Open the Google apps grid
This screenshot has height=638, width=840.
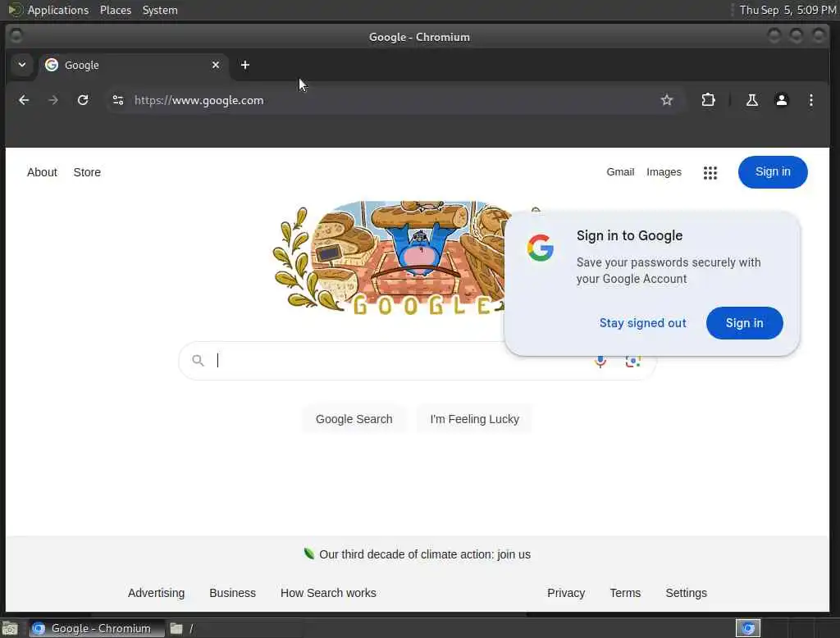(710, 172)
